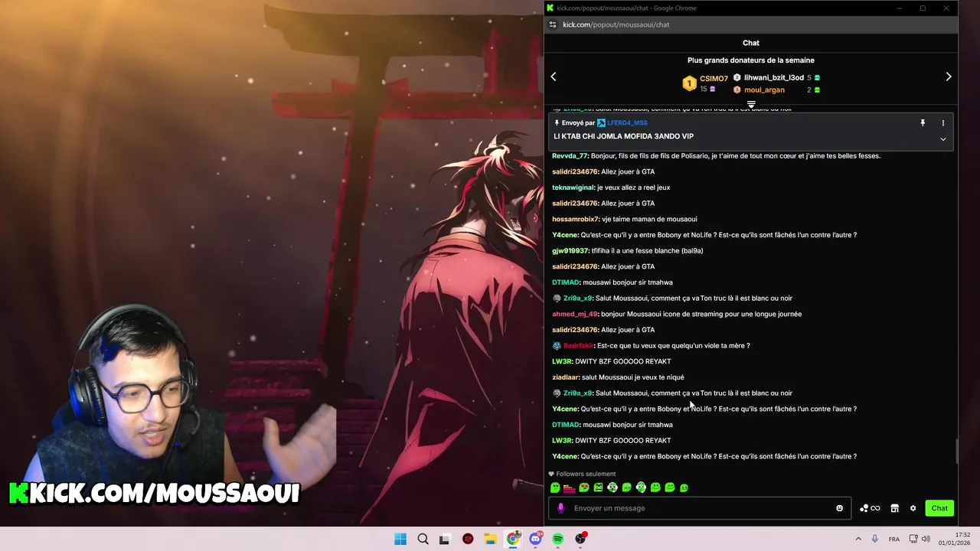Send message with green Chat button

939,508
